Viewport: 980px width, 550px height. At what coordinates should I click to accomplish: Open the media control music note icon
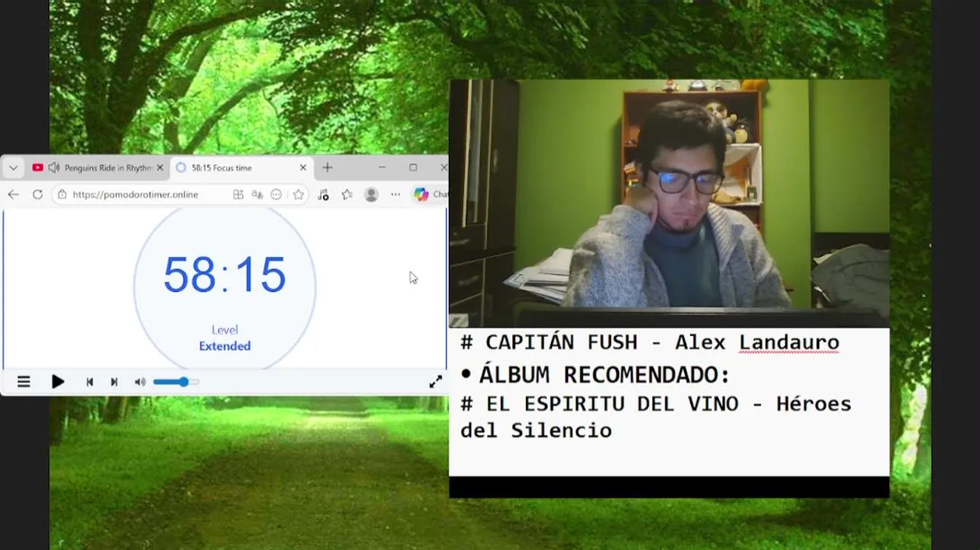click(323, 195)
